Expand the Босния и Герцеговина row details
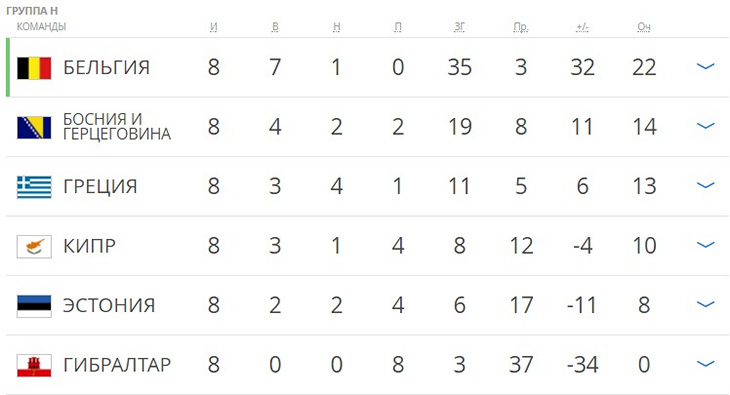730x395 pixels. 705,125
